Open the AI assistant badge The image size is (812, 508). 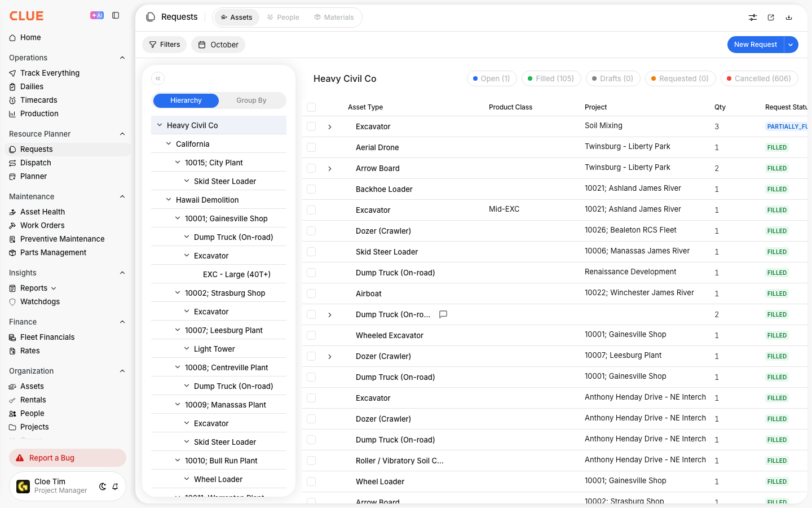pos(97,15)
